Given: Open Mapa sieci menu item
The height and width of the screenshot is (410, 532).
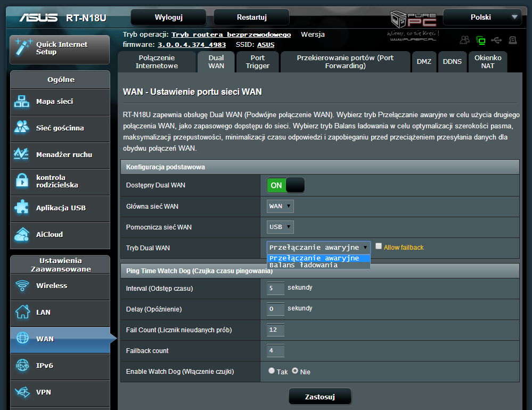Looking at the screenshot, I should [x=60, y=102].
